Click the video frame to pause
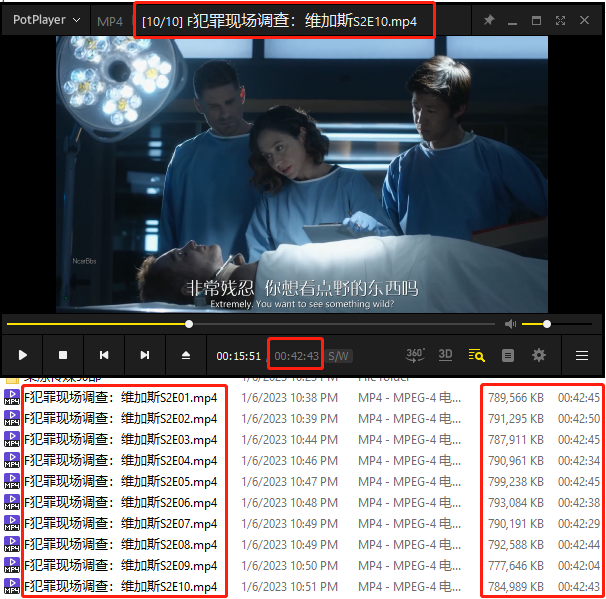This screenshot has height=599, width=606. 302,174
